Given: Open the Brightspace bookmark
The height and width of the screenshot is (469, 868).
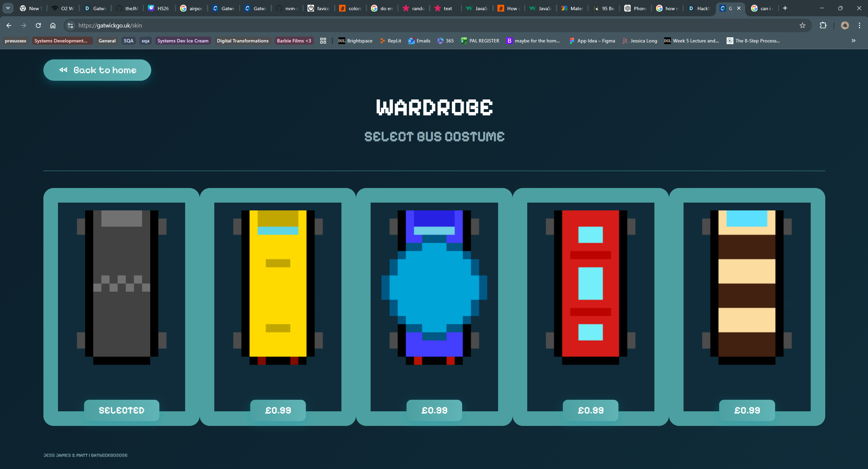Looking at the screenshot, I should point(355,41).
